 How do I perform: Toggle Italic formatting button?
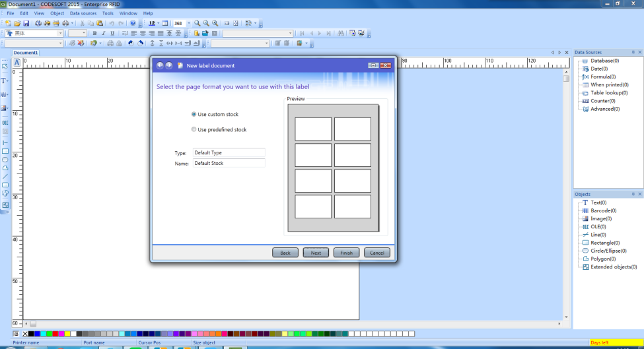(104, 33)
